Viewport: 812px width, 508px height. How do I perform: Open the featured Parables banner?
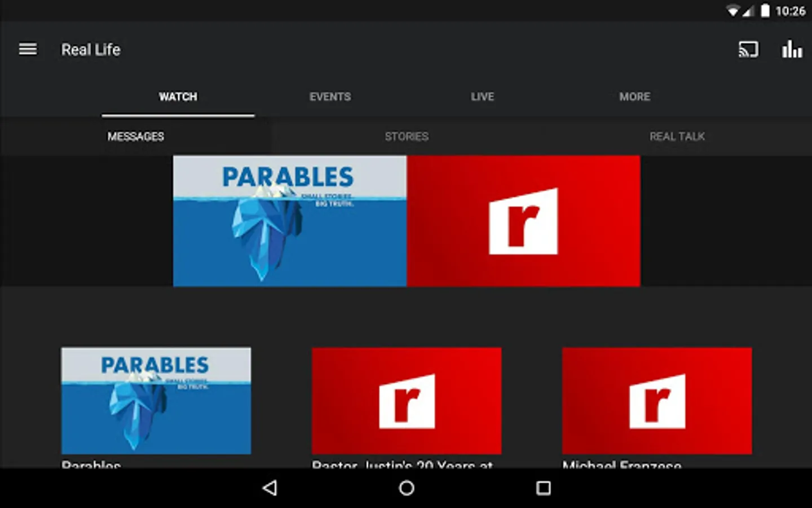tap(290, 221)
